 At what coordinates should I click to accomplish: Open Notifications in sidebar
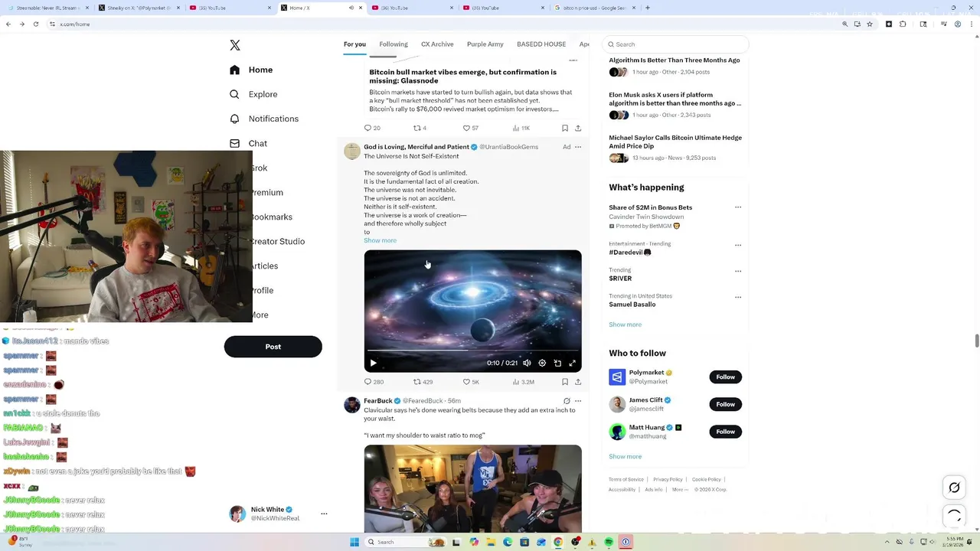(264, 119)
